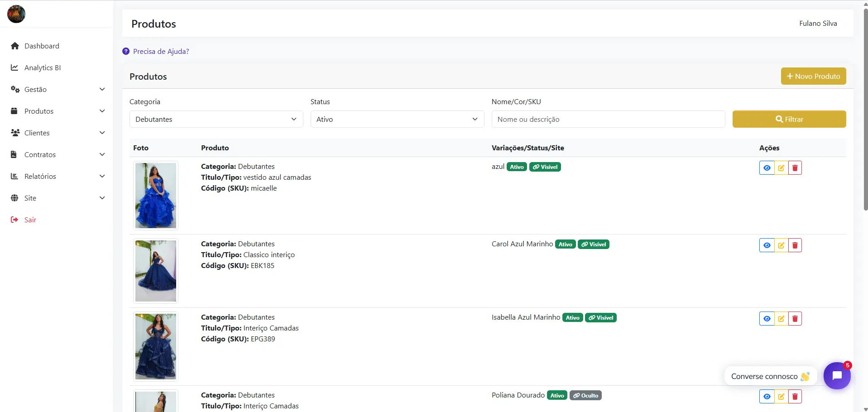Click the Converse conosco chat prompt

pyautogui.click(x=771, y=376)
